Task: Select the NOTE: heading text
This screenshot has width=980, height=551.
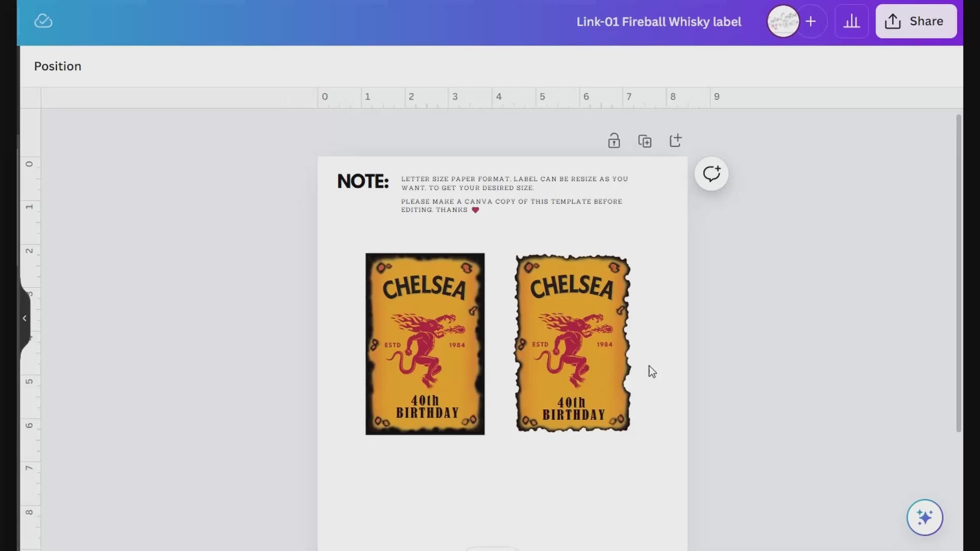Action: (363, 182)
